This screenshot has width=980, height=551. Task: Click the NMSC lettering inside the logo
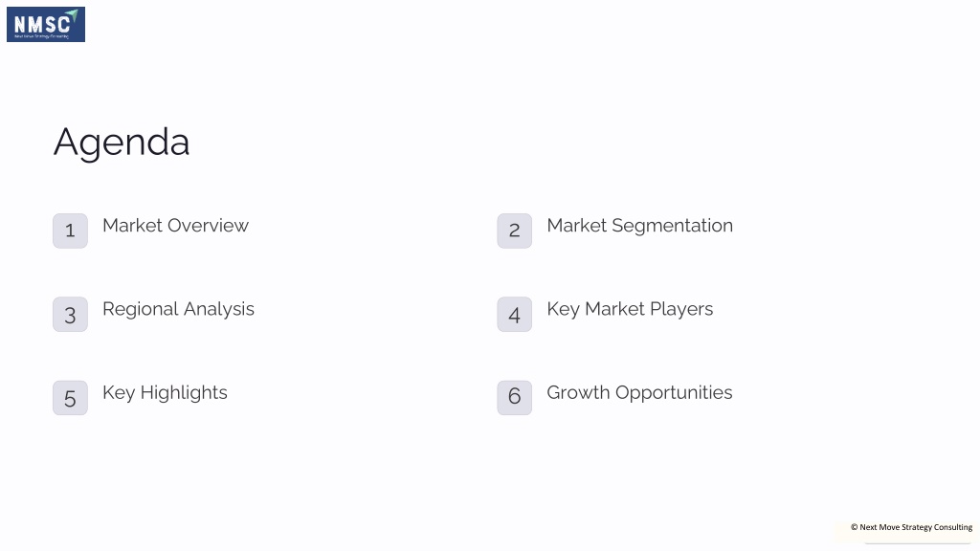click(42, 24)
